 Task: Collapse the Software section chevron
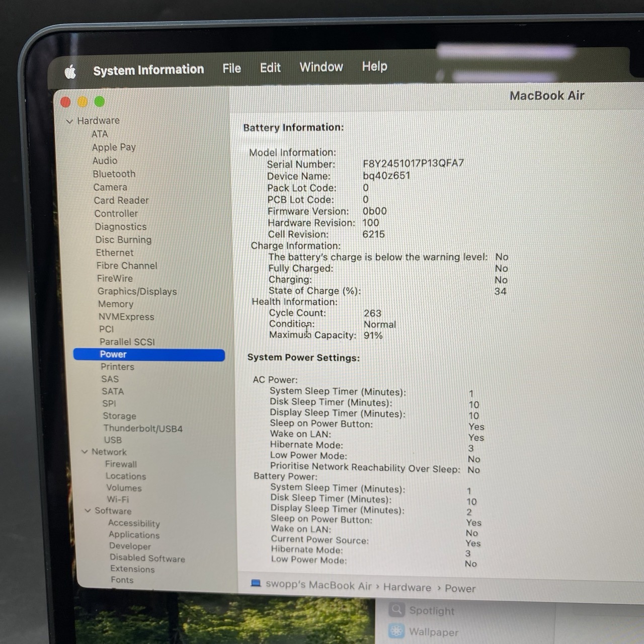[x=88, y=511]
